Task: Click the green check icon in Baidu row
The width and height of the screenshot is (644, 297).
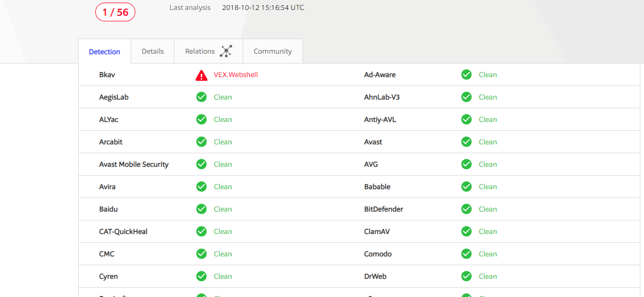Action: point(201,209)
